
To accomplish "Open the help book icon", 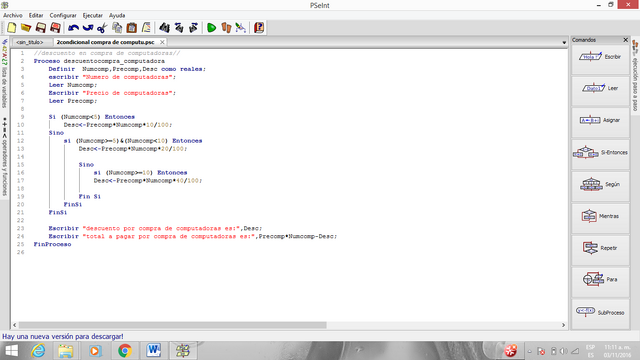I will click(x=259, y=28).
